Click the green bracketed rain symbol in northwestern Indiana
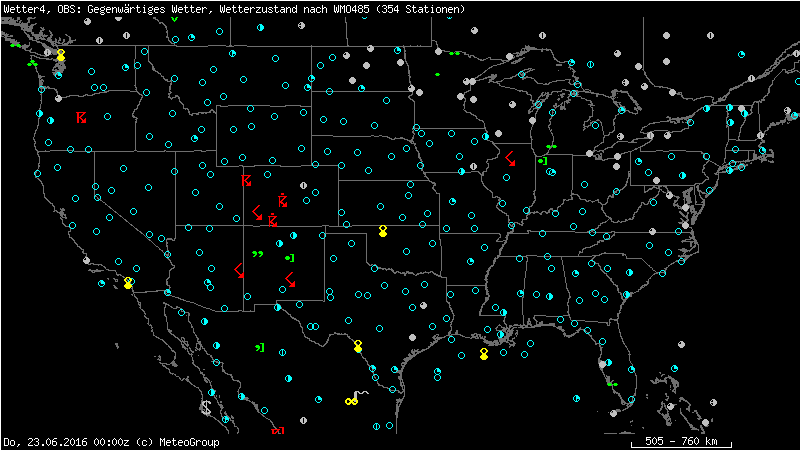Image resolution: width=800 pixels, height=450 pixels. (542, 161)
